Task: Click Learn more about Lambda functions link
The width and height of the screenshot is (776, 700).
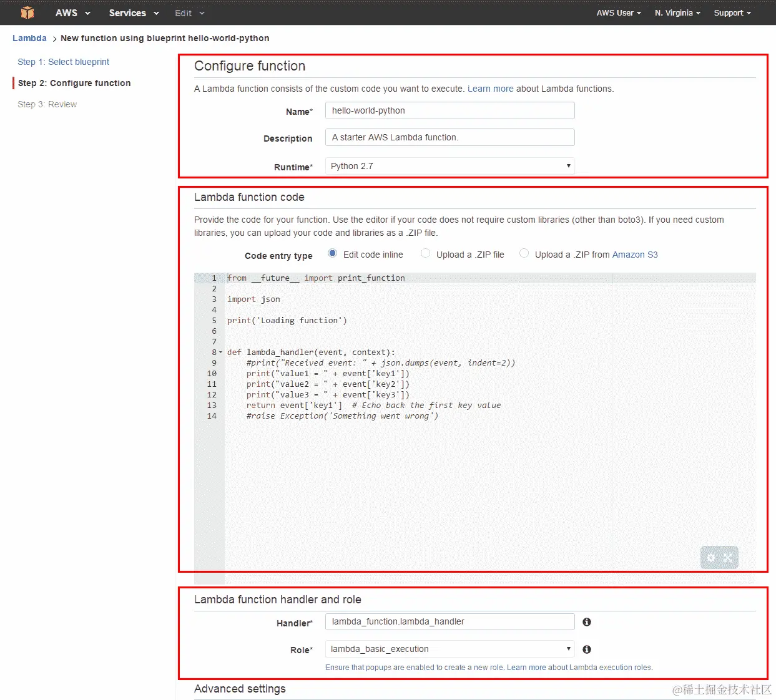Action: 490,89
